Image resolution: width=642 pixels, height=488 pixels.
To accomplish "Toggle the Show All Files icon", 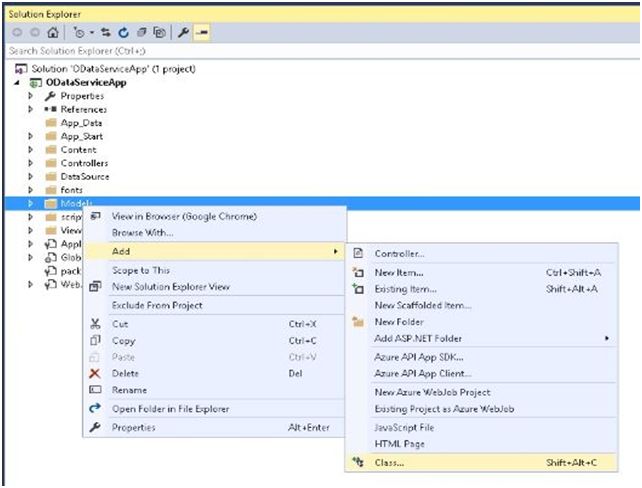I will coord(159,32).
